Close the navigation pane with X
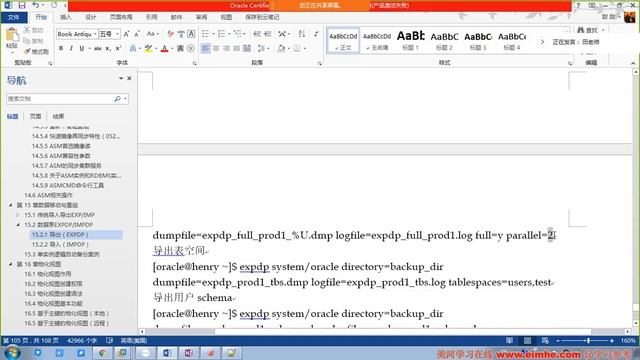This screenshot has width=640, height=360. pyautogui.click(x=129, y=78)
